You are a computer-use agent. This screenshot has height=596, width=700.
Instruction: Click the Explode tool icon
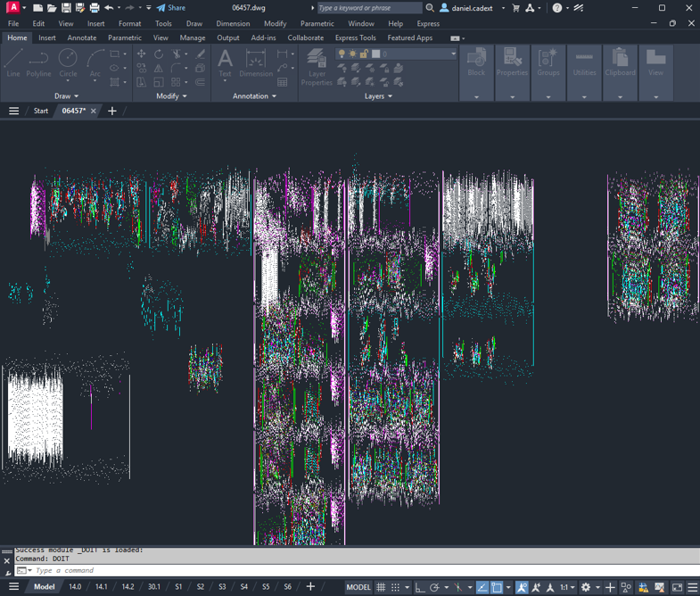(x=201, y=69)
